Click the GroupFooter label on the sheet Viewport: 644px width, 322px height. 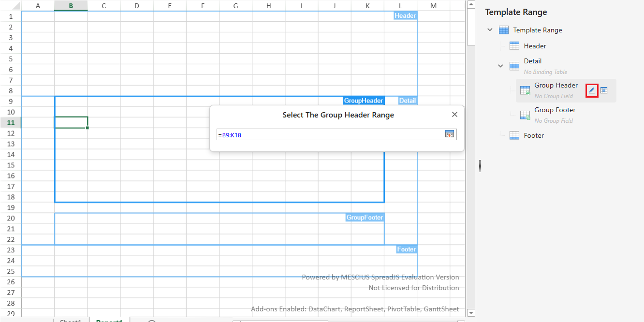click(365, 218)
